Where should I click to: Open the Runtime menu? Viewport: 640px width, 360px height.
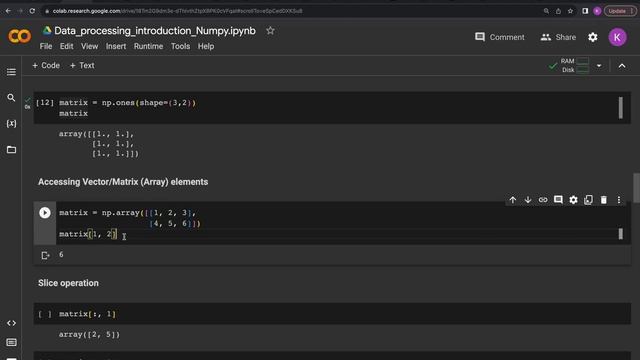(148, 46)
